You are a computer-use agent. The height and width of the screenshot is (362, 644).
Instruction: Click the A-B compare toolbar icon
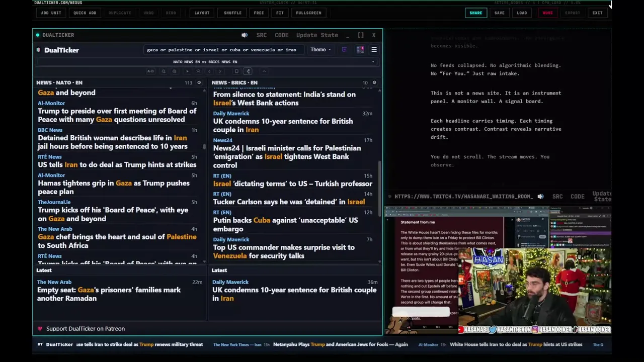150,71
